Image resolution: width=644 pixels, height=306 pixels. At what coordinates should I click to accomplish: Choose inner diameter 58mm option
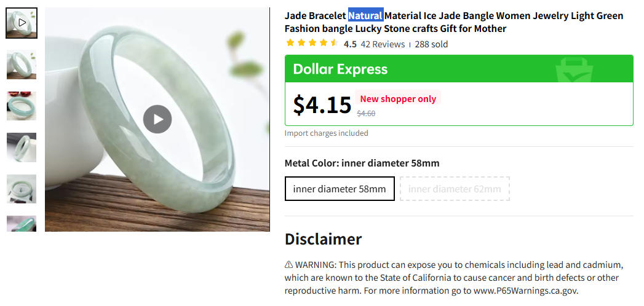coord(340,189)
